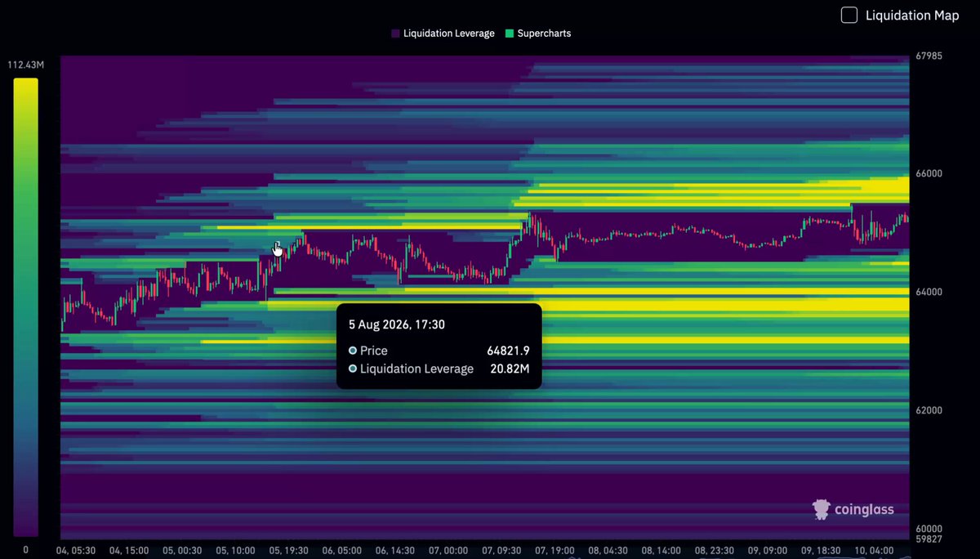Click the 04, 05:30 time axis label
The height and width of the screenshot is (559, 980).
pyautogui.click(x=77, y=551)
